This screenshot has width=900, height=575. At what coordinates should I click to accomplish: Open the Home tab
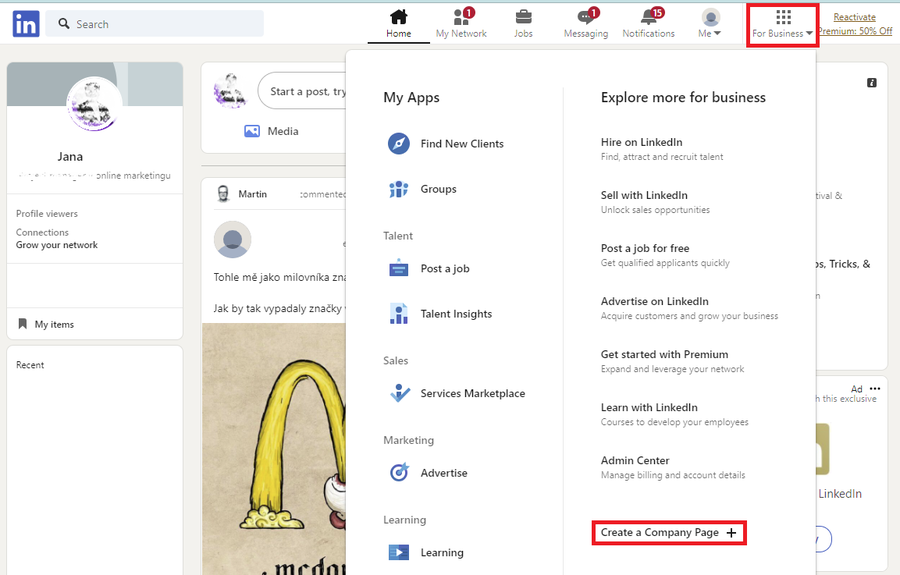(x=398, y=23)
